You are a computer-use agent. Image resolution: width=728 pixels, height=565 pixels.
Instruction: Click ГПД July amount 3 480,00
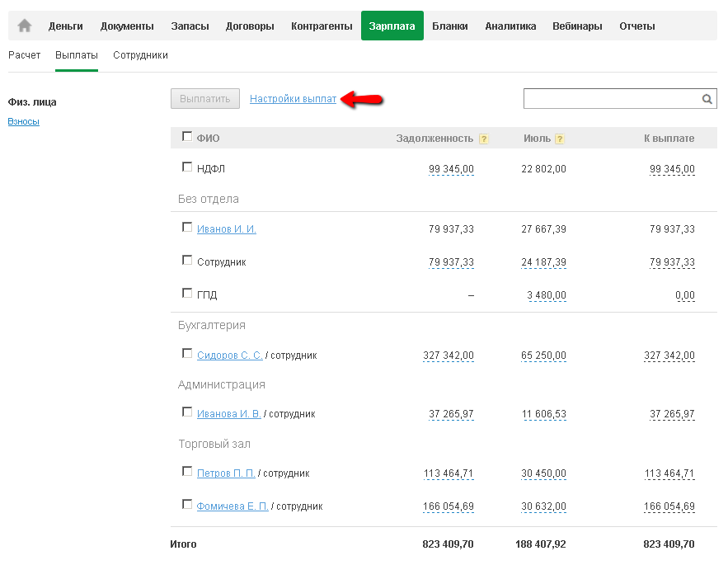547,295
